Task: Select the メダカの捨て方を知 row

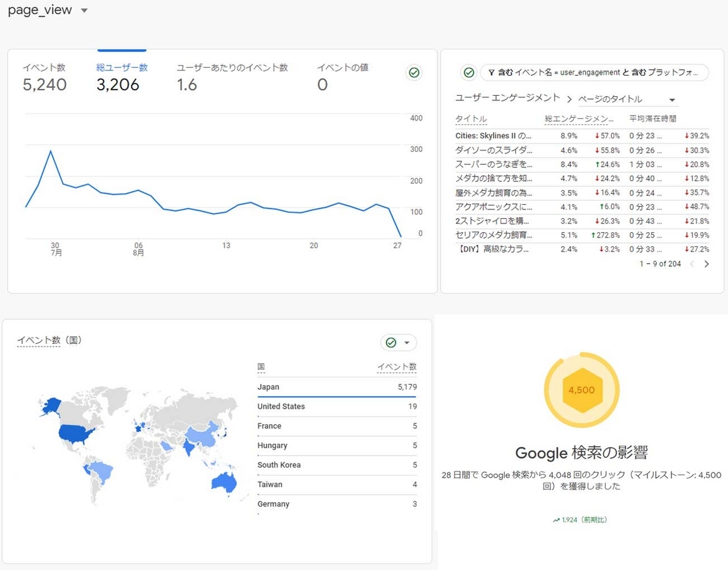Action: tap(582, 178)
